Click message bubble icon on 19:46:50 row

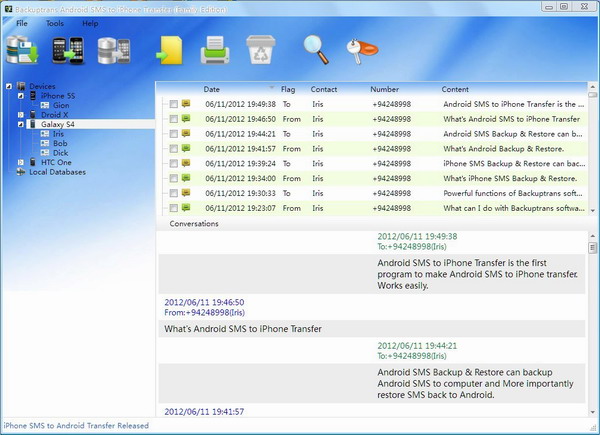click(x=186, y=118)
